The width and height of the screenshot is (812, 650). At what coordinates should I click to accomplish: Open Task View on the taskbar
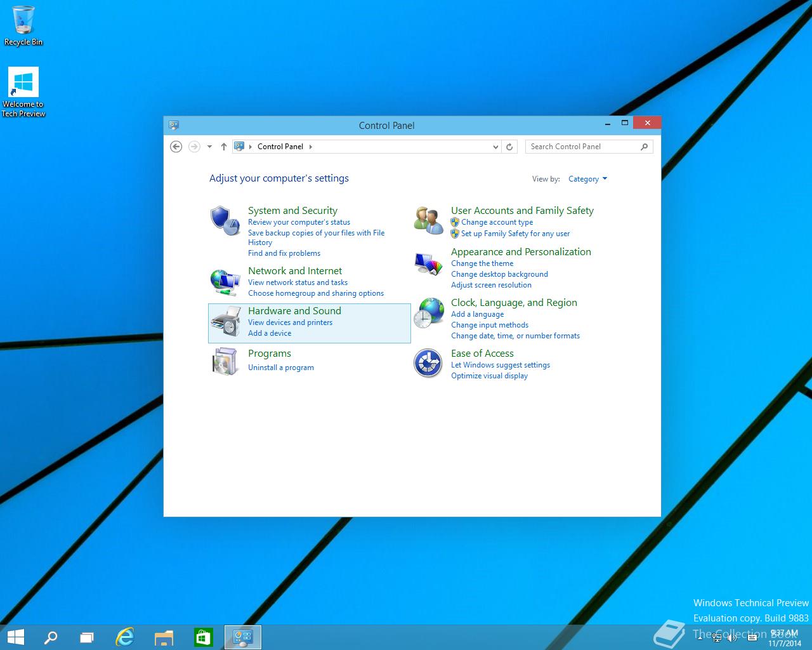87,637
